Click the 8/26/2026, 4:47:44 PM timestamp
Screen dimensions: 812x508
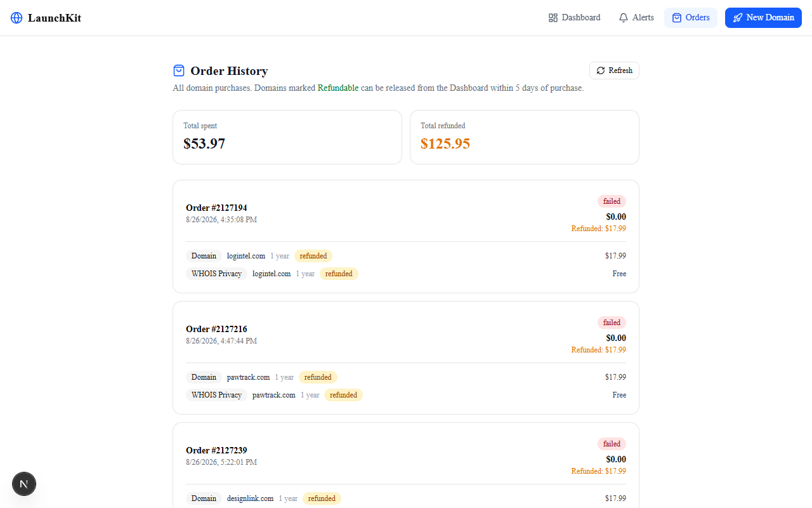[221, 341]
